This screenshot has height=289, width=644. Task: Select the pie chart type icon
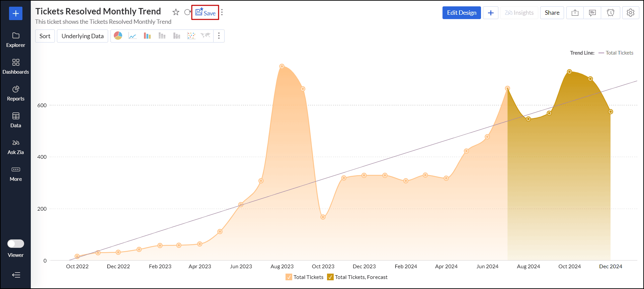(x=118, y=36)
